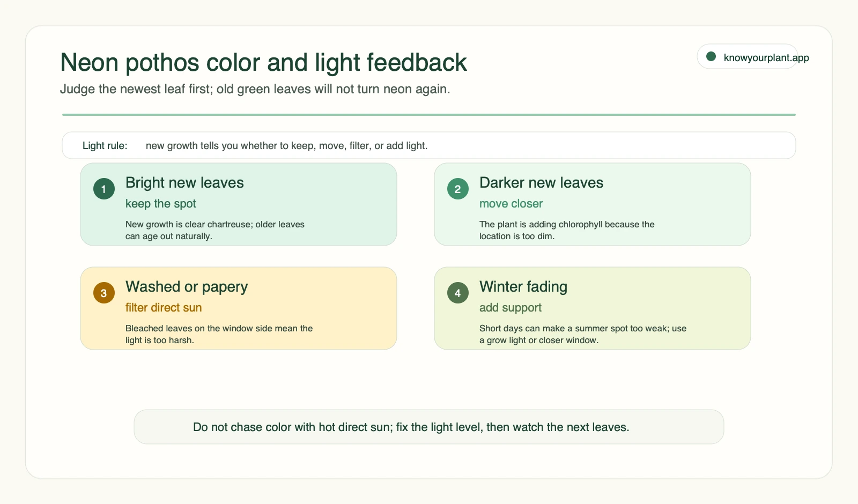Click the 'Light rule:' label

click(x=105, y=146)
